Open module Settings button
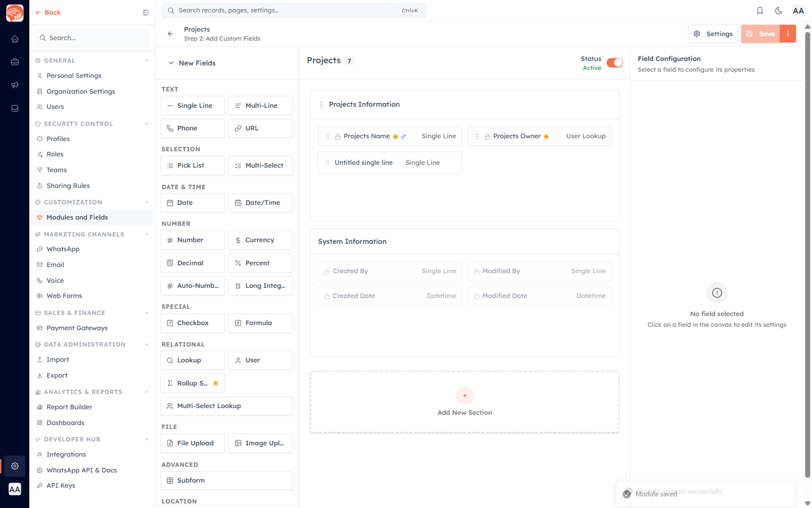Image resolution: width=812 pixels, height=508 pixels. coord(713,34)
